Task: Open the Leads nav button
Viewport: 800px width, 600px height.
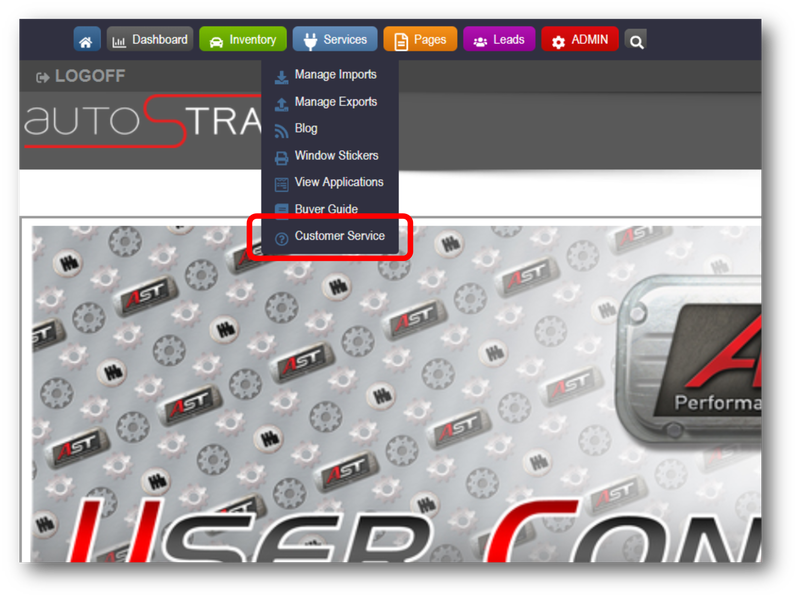Action: click(499, 40)
